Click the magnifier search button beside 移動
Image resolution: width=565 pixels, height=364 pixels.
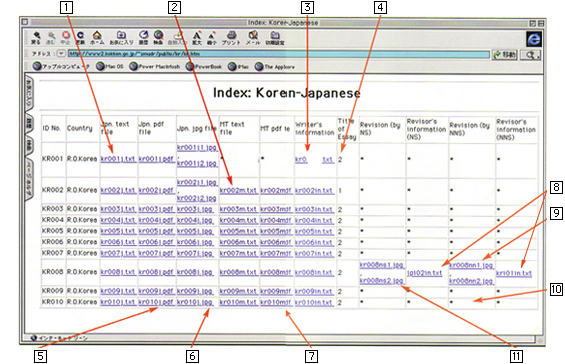[531, 55]
